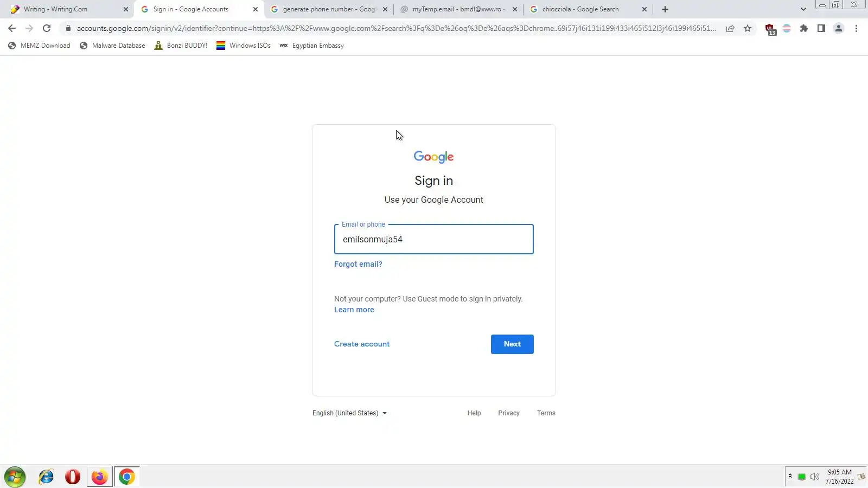This screenshot has height=488, width=868.
Task: Close the chiocciola Google Search tab
Action: pos(644,9)
